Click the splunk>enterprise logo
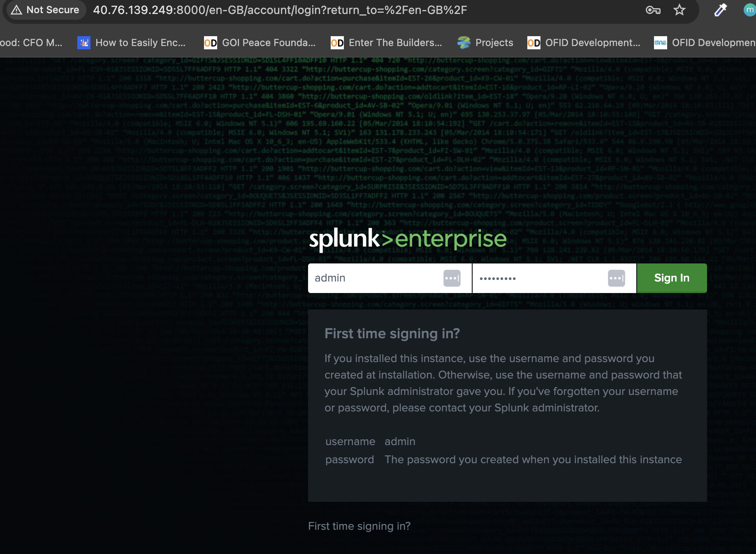Screen dimensions: 756x554 [408, 239]
